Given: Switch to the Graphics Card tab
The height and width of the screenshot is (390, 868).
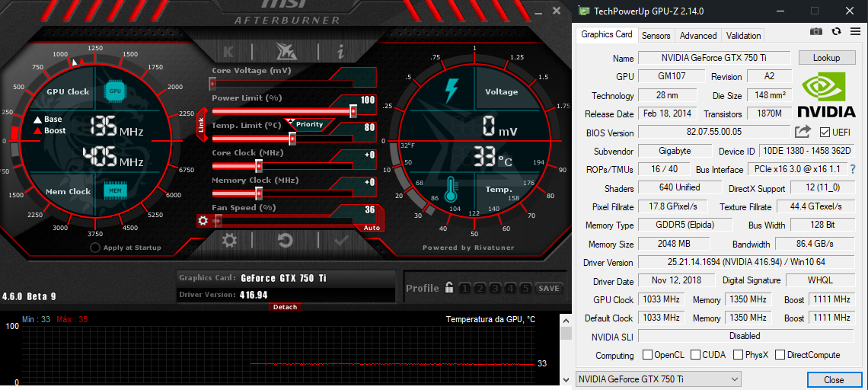Looking at the screenshot, I should (607, 34).
